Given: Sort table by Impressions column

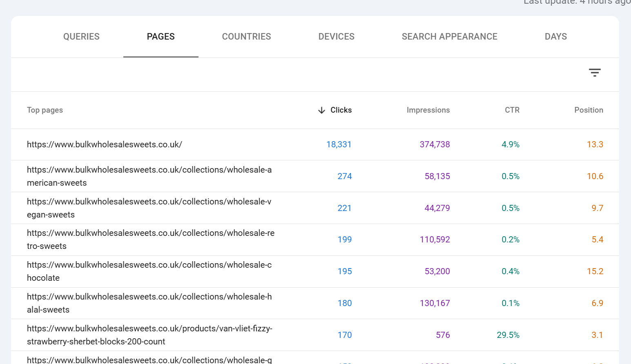Looking at the screenshot, I should coord(428,110).
